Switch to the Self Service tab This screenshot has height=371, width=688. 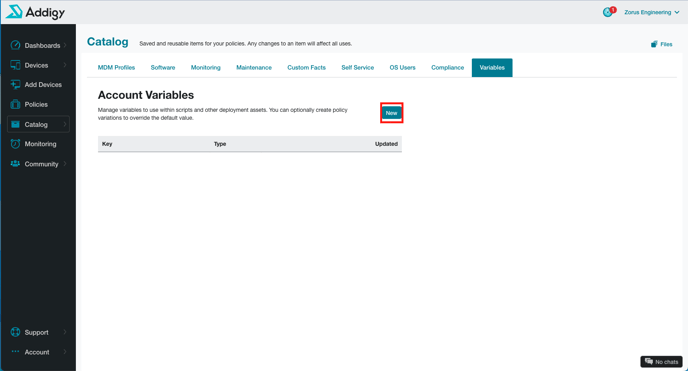coord(358,68)
